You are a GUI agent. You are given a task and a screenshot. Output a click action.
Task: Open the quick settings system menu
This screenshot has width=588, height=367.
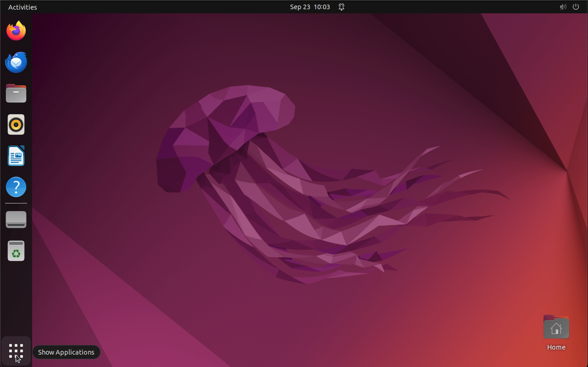point(569,7)
